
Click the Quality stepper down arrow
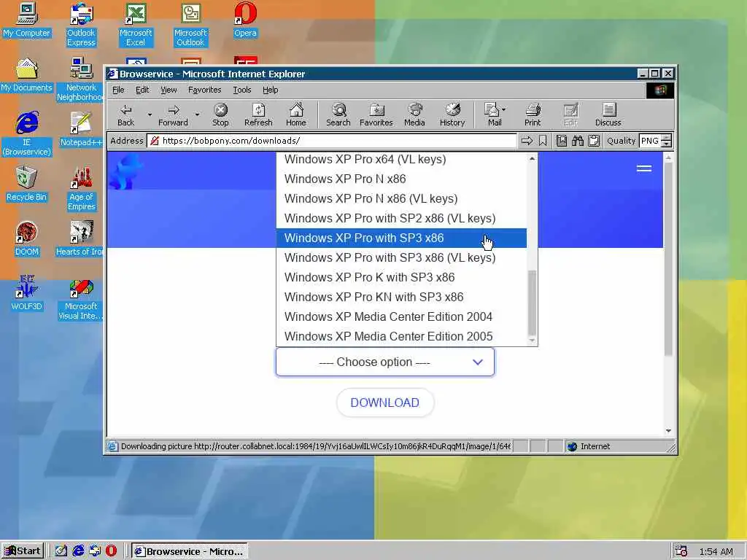point(667,144)
